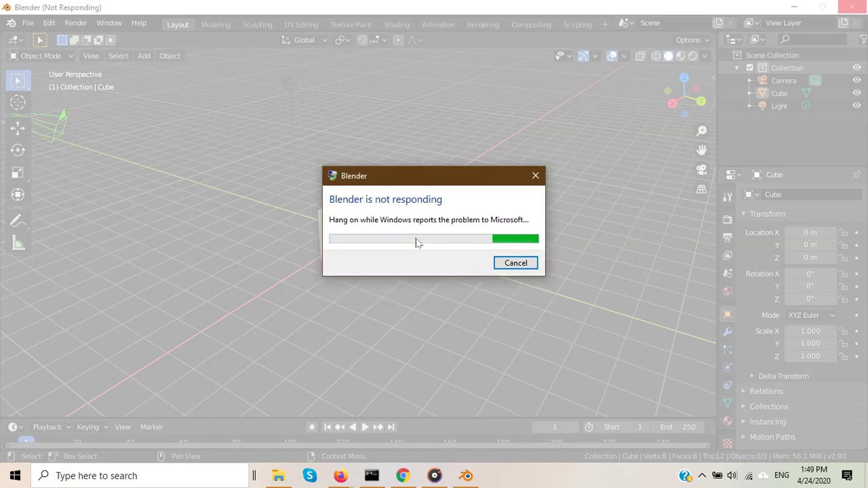The width and height of the screenshot is (868, 488).
Task: Open Skype from the taskbar
Action: (310, 476)
